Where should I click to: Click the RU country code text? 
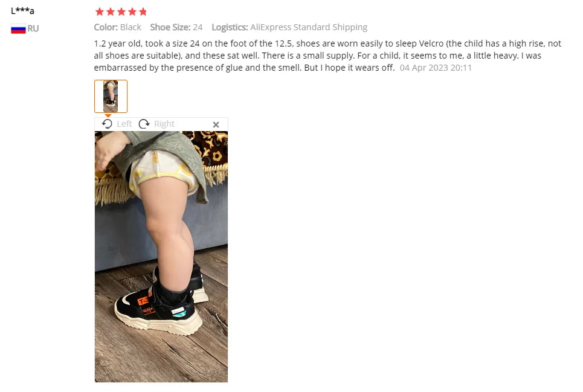[33, 28]
